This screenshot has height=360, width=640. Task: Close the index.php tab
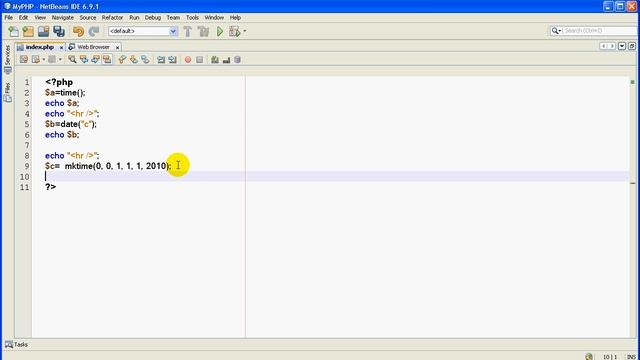pyautogui.click(x=61, y=47)
